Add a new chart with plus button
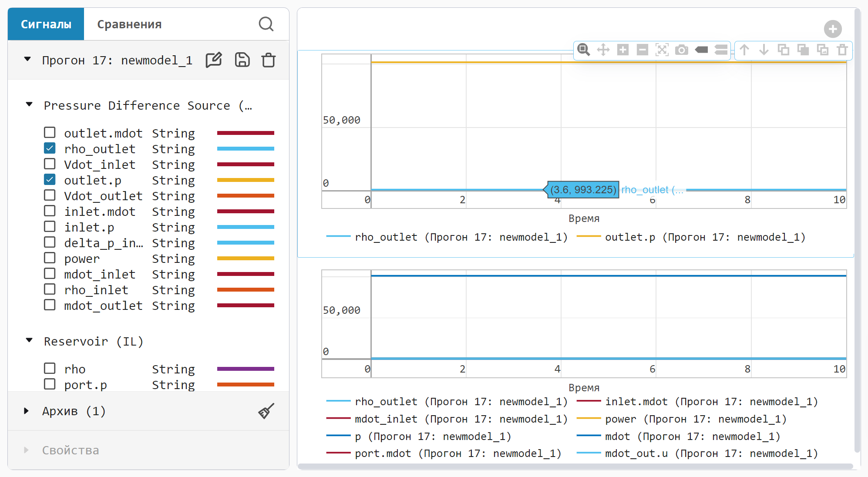The image size is (868, 477). 833,29
